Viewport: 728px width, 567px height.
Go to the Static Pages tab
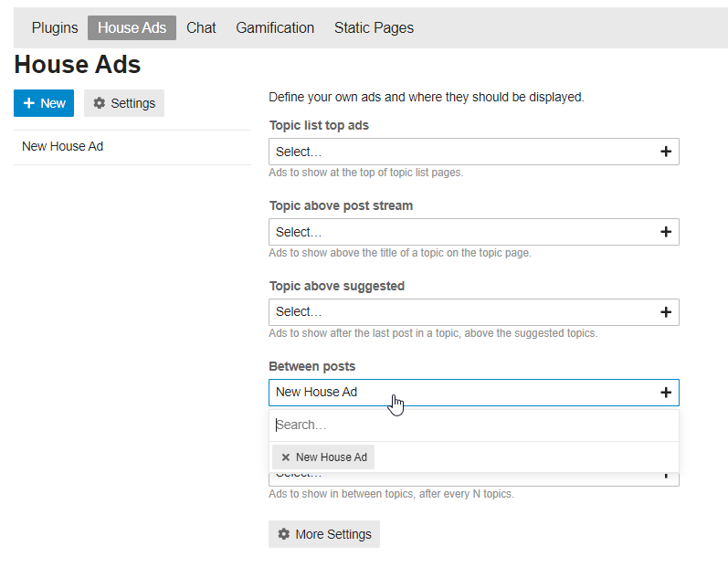[374, 27]
